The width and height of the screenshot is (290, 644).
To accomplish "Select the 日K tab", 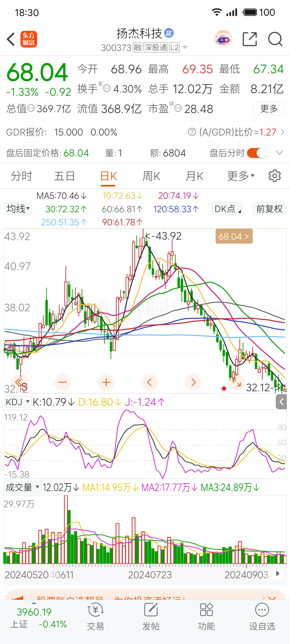I will (108, 177).
